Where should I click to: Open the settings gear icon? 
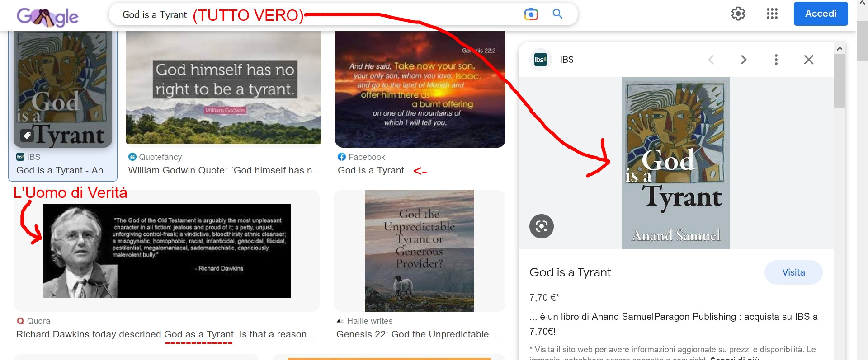(x=738, y=14)
